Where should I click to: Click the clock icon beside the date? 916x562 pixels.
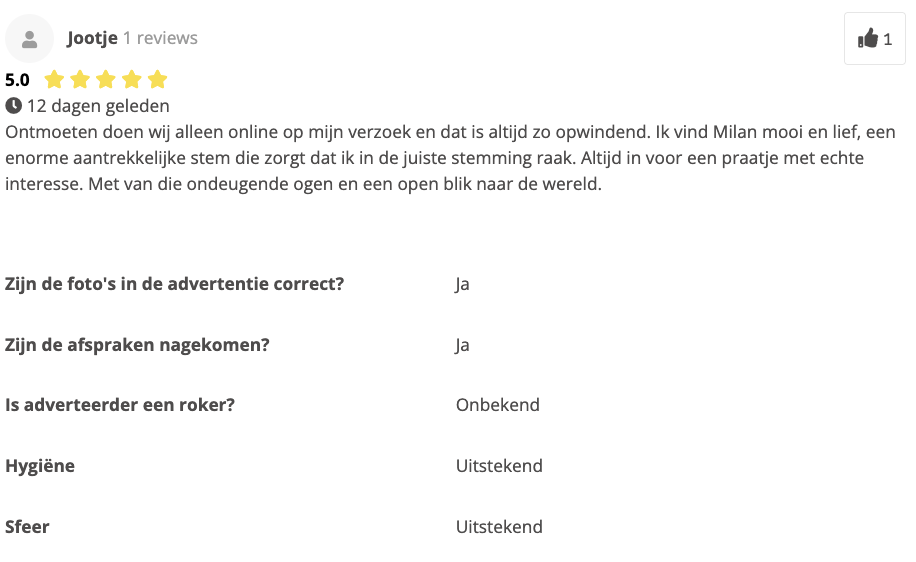click(13, 105)
